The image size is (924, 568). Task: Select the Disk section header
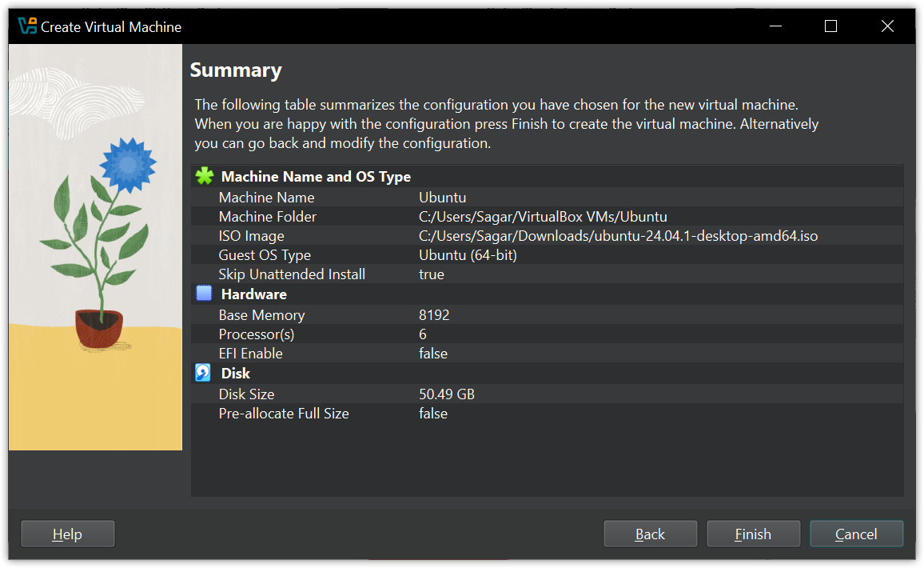(x=236, y=374)
